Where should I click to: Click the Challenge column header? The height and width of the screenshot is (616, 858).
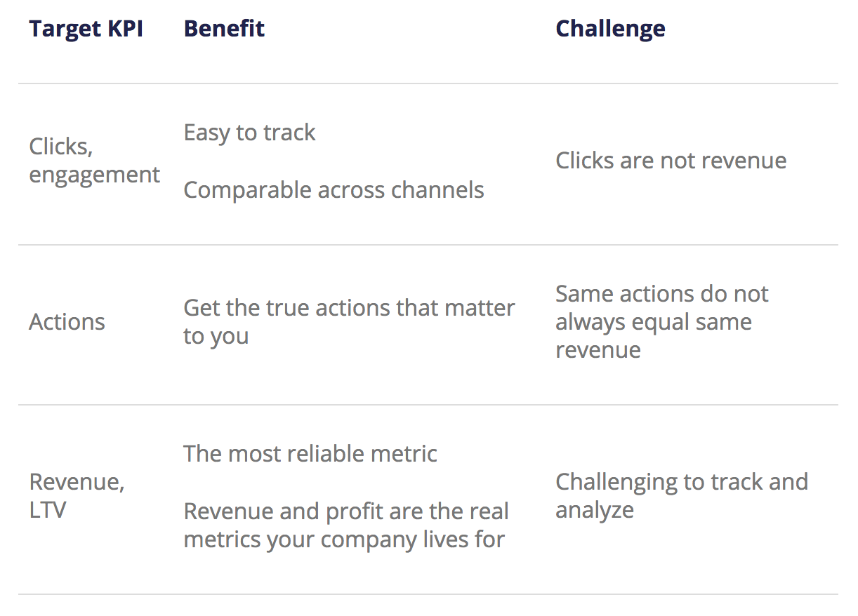610,29
